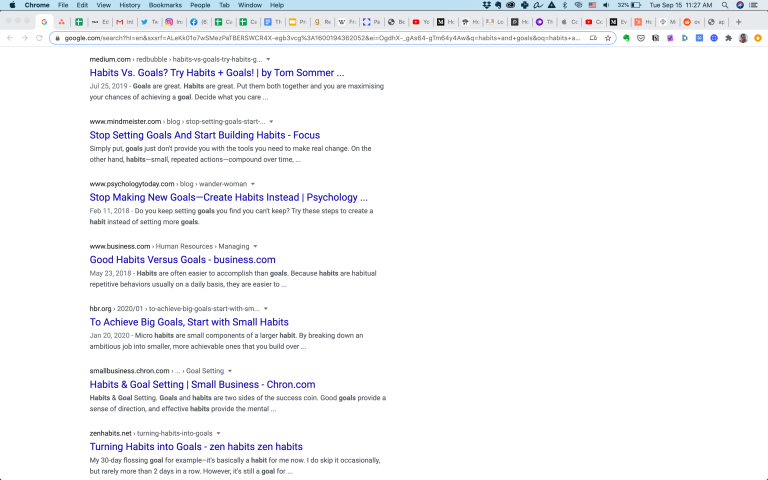This screenshot has width=768, height=480.
Task: Open the Evernote elephant extension
Action: pyautogui.click(x=626, y=38)
